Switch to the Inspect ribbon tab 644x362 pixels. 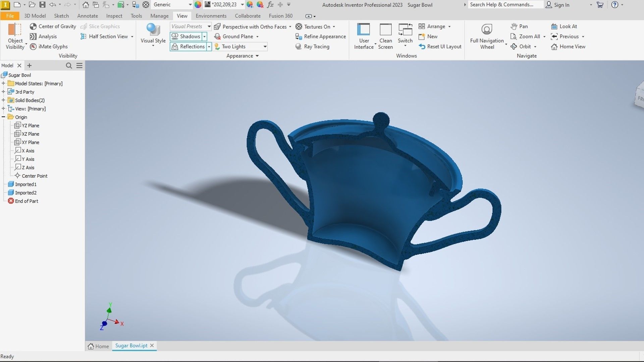tap(114, 16)
